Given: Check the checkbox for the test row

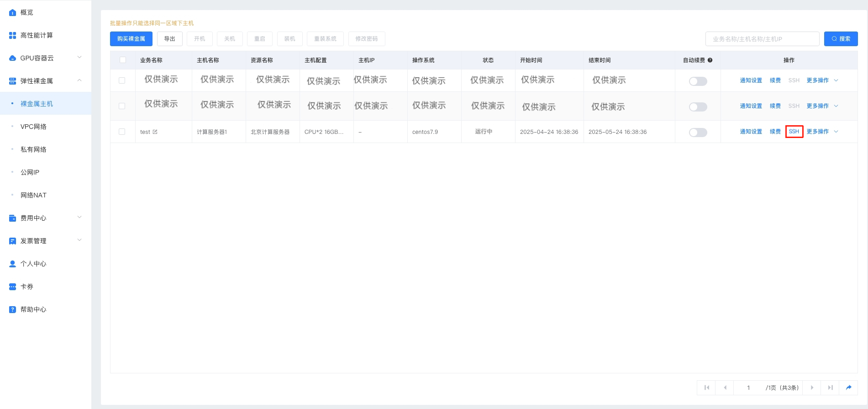Looking at the screenshot, I should [122, 132].
